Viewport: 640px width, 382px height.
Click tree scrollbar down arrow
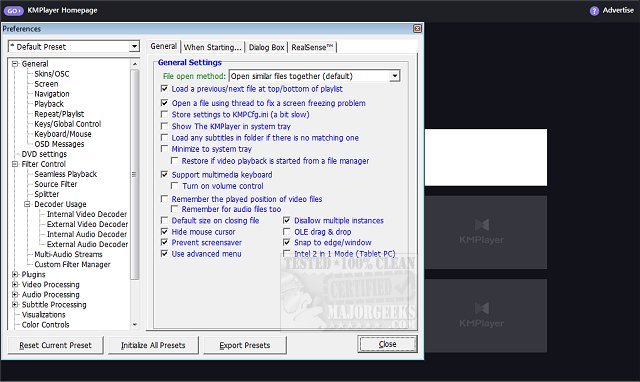tap(135, 324)
